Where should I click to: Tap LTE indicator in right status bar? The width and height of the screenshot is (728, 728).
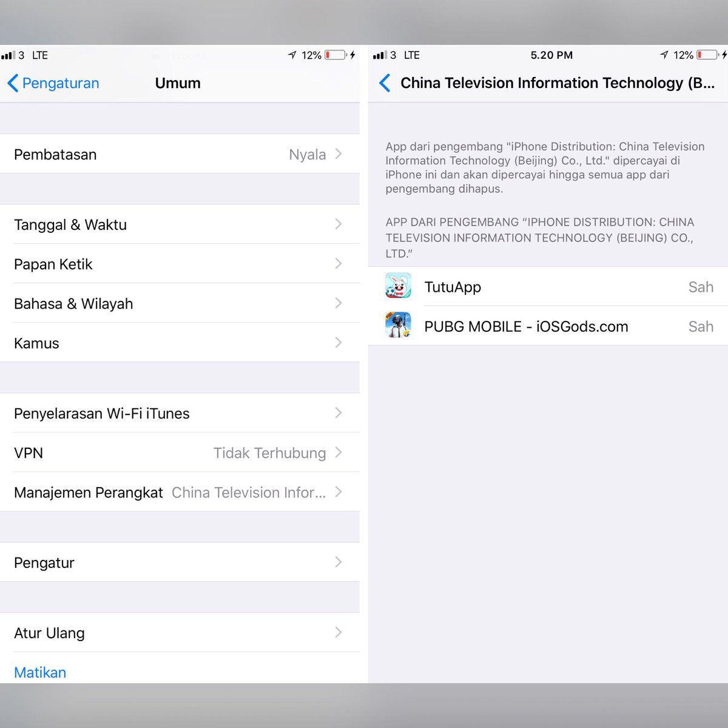(x=412, y=55)
